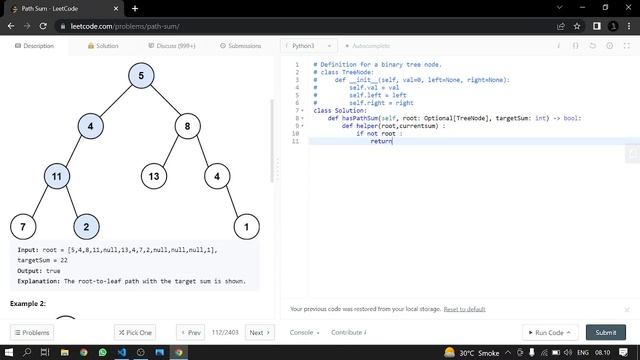Open Windows taskbar search

pos(27,352)
